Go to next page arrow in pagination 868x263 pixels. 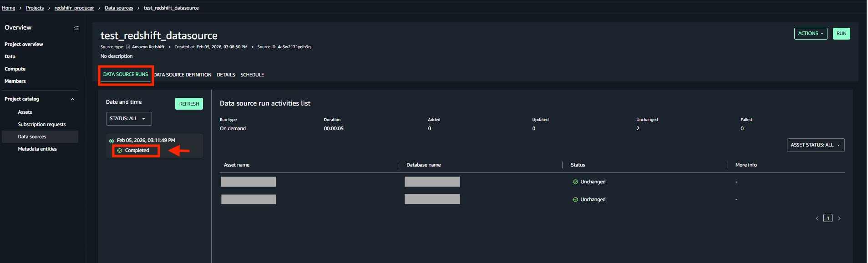(839, 218)
